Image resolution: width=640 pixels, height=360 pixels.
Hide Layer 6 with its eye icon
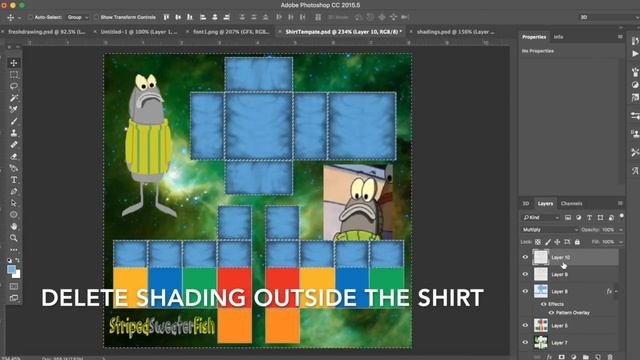click(x=525, y=325)
